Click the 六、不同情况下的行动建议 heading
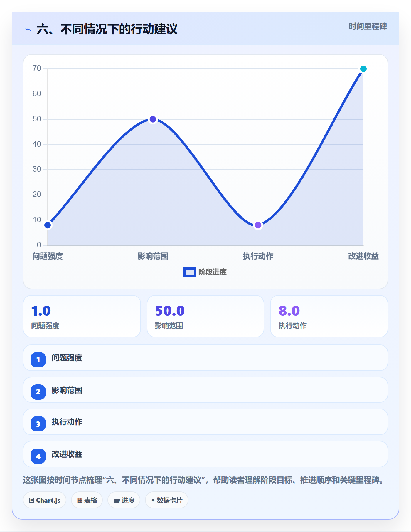The image size is (411, 532). pos(107,29)
